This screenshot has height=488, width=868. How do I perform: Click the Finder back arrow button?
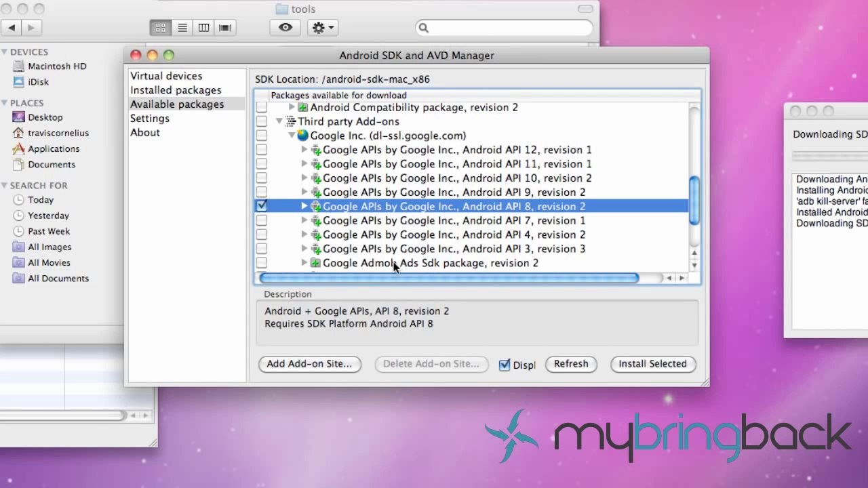[12, 28]
